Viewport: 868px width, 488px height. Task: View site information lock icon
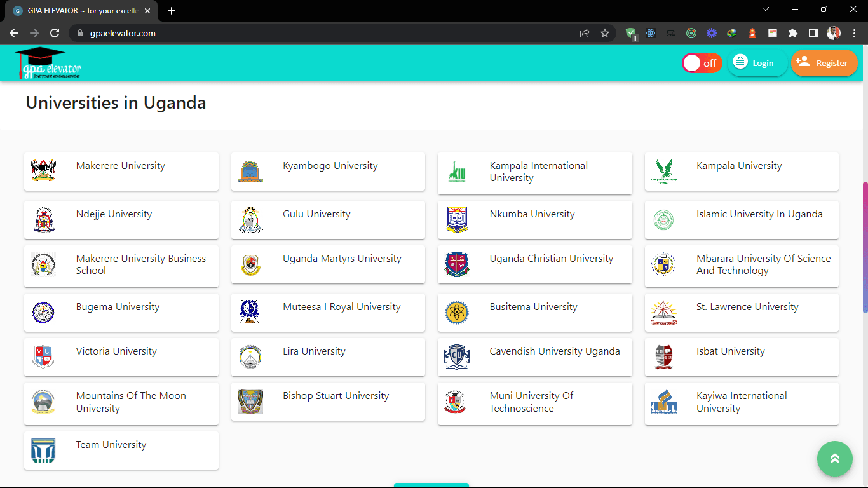click(x=79, y=33)
